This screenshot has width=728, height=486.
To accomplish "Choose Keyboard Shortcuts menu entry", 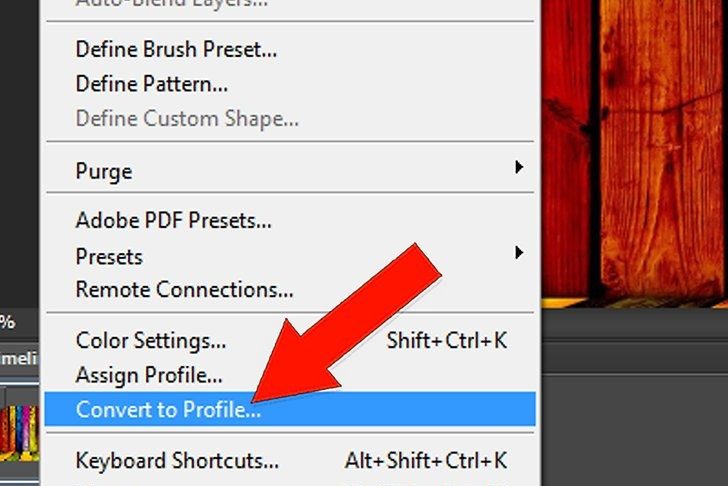I will (x=176, y=461).
